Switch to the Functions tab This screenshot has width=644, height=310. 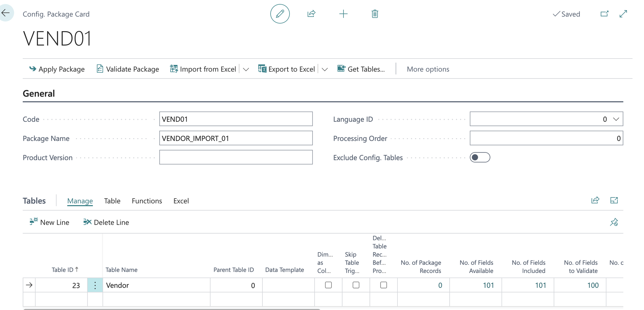pyautogui.click(x=147, y=201)
